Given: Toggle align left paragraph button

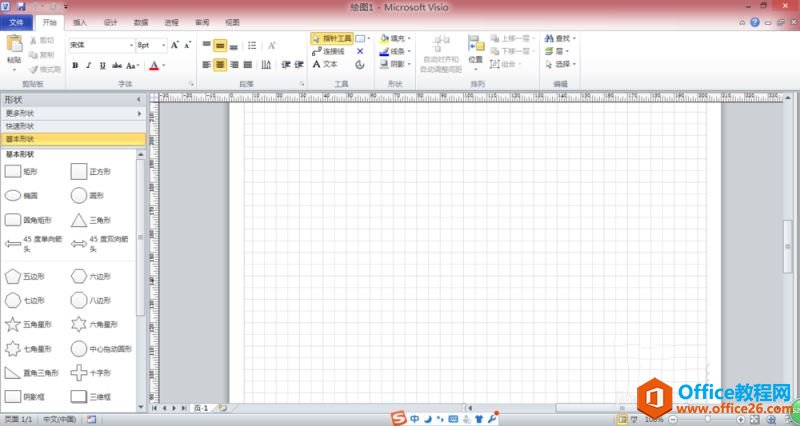Looking at the screenshot, I should tap(207, 65).
